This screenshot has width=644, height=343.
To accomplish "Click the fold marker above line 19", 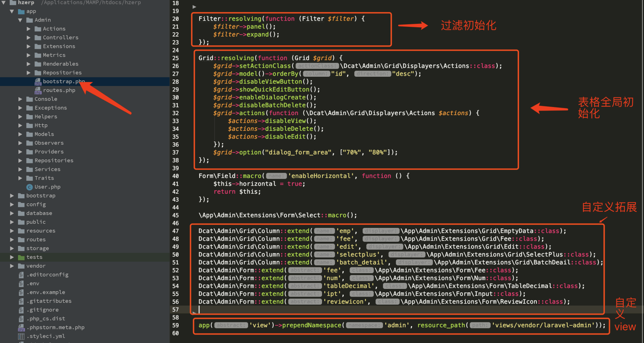I will pyautogui.click(x=194, y=7).
